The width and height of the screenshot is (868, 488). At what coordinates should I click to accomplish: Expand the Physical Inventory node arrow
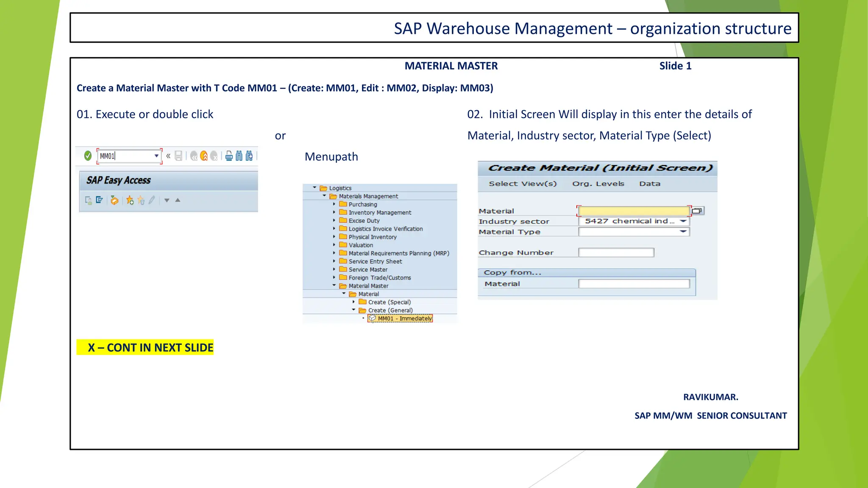(x=334, y=237)
